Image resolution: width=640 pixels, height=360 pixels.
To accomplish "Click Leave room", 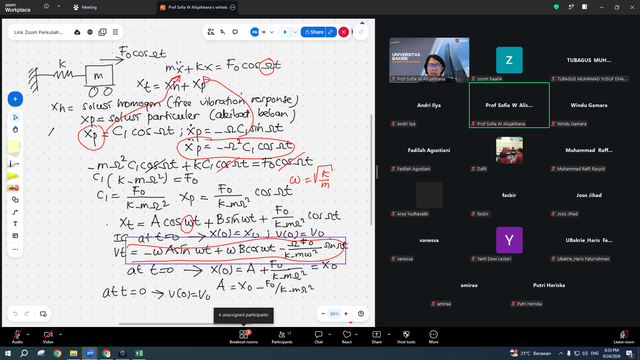I will (x=624, y=336).
